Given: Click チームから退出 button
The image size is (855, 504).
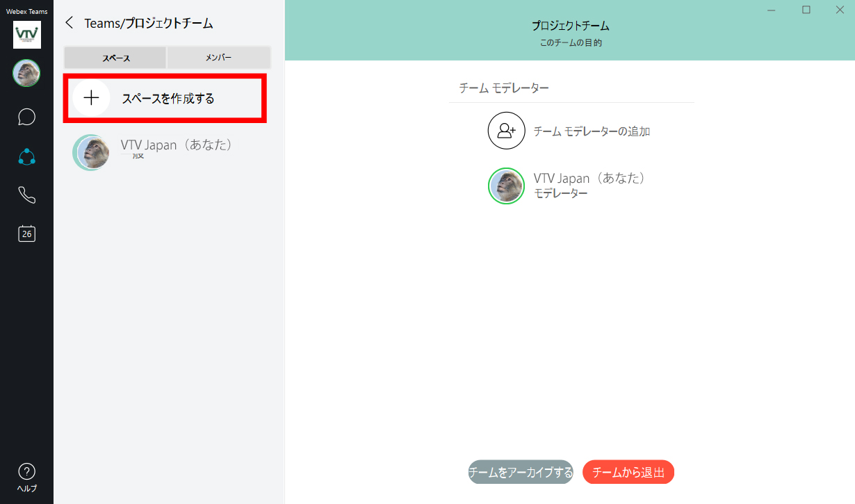Looking at the screenshot, I should pos(628,472).
